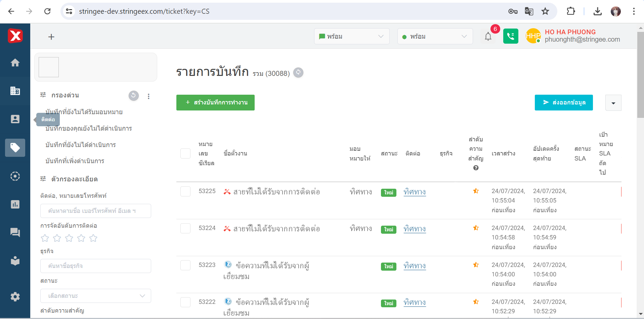Toggle the select-all header checkbox
Viewport: 644px width, 319px height.
[185, 153]
